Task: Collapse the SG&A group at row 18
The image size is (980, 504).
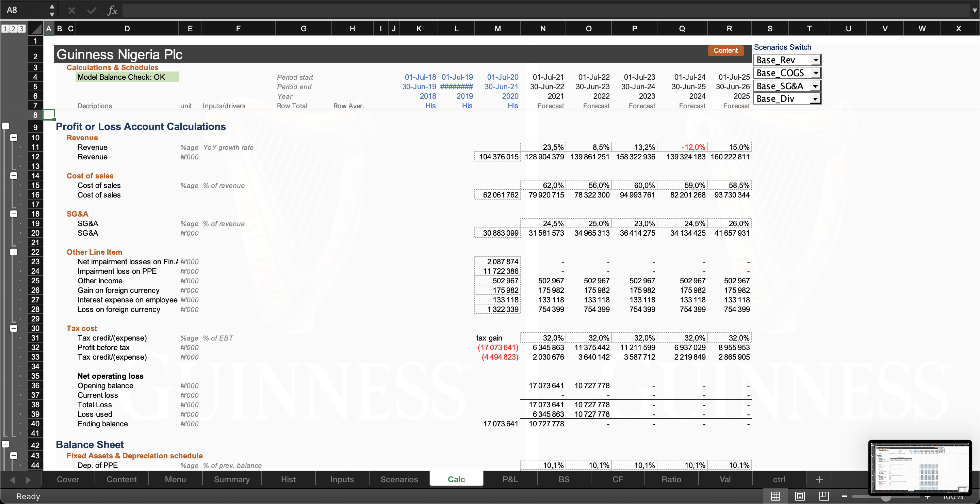Action: pos(14,214)
